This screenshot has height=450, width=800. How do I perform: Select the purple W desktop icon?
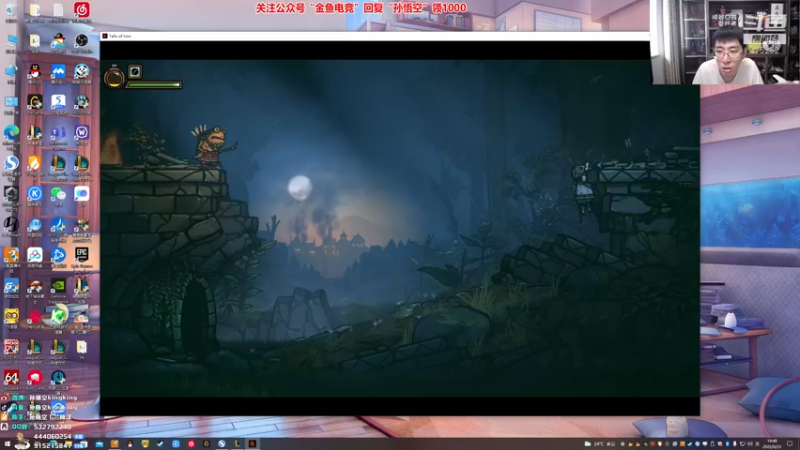coord(82,133)
